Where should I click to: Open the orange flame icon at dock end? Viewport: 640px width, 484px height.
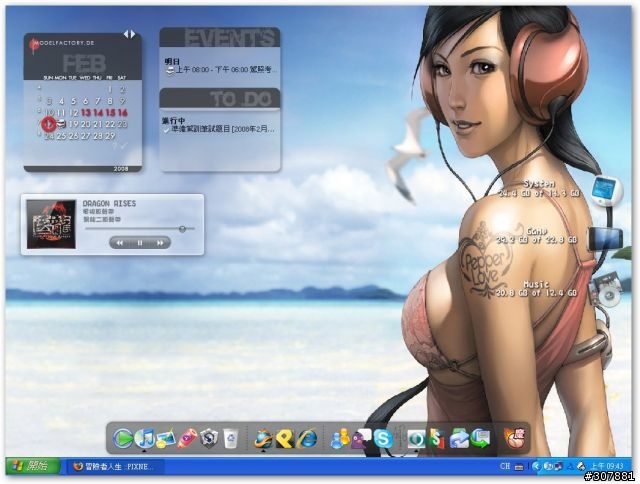pyautogui.click(x=514, y=439)
